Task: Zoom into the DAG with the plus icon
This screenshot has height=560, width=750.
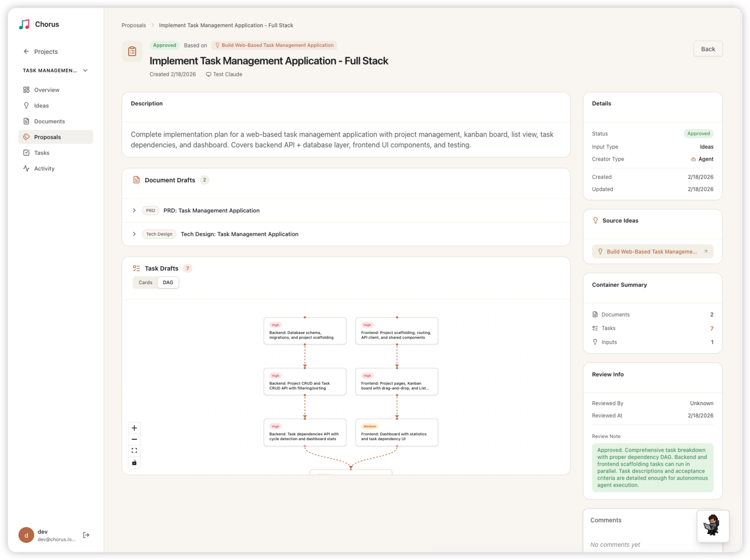Action: (134, 428)
